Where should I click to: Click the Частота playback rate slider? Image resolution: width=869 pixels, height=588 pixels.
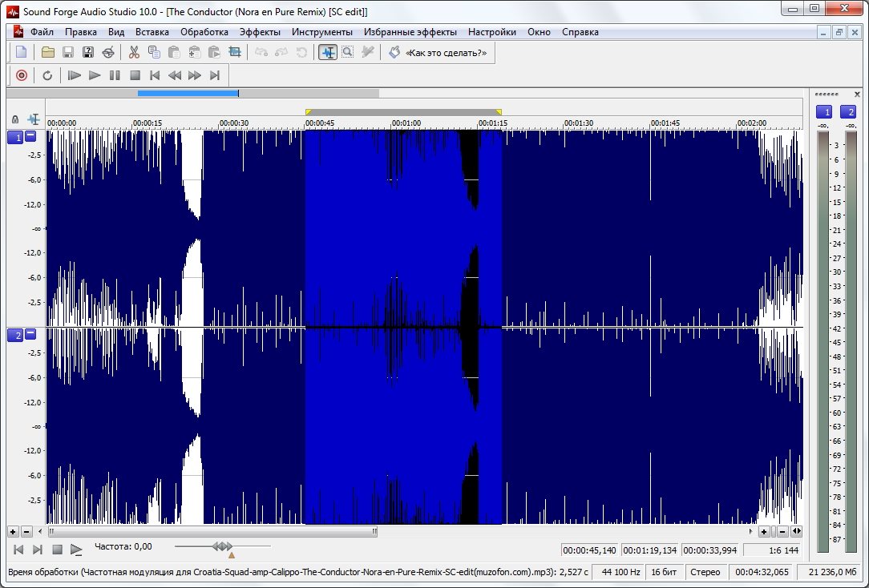[x=222, y=546]
